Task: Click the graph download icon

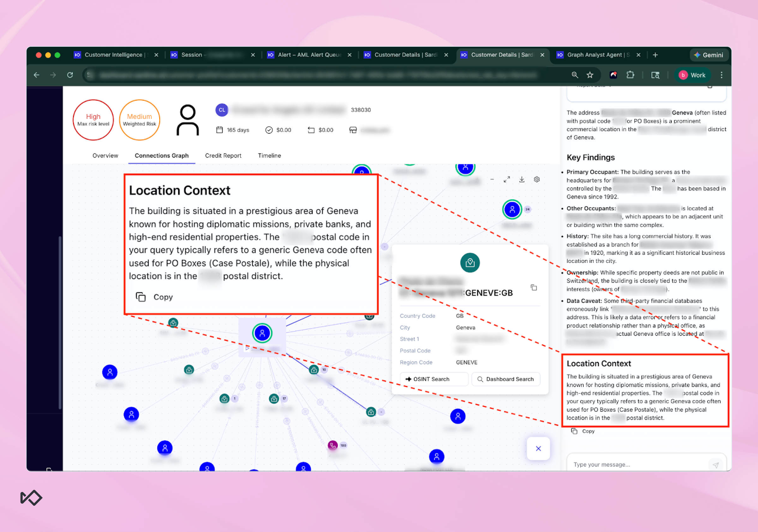Action: (522, 179)
